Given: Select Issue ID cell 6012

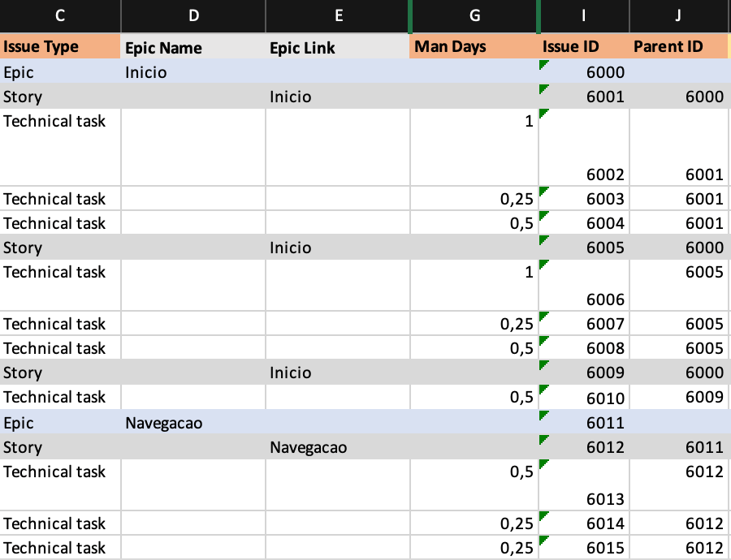Looking at the screenshot, I should (584, 447).
